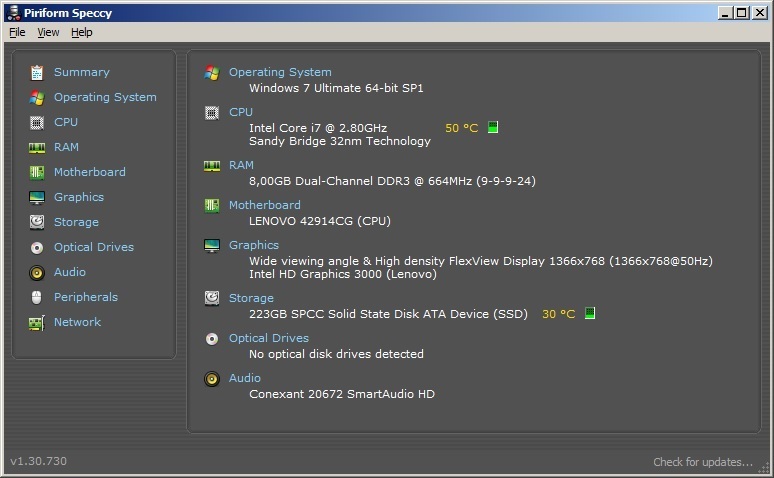
Task: Click version label v1.30.730
Action: 39,461
